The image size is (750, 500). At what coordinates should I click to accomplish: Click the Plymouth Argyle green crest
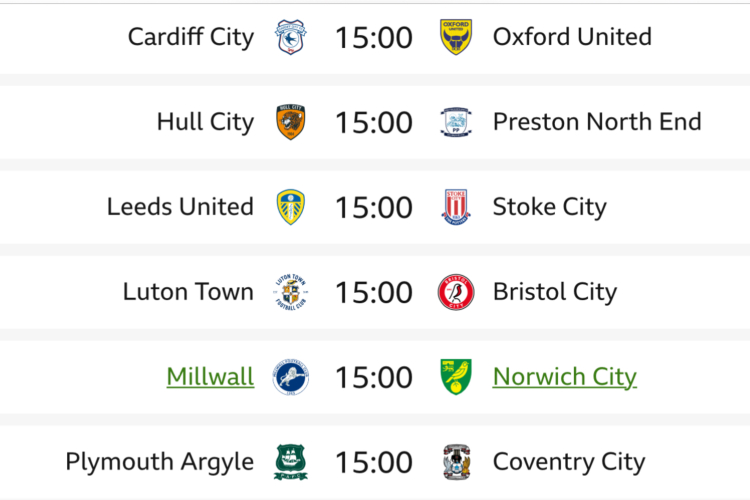(x=291, y=462)
